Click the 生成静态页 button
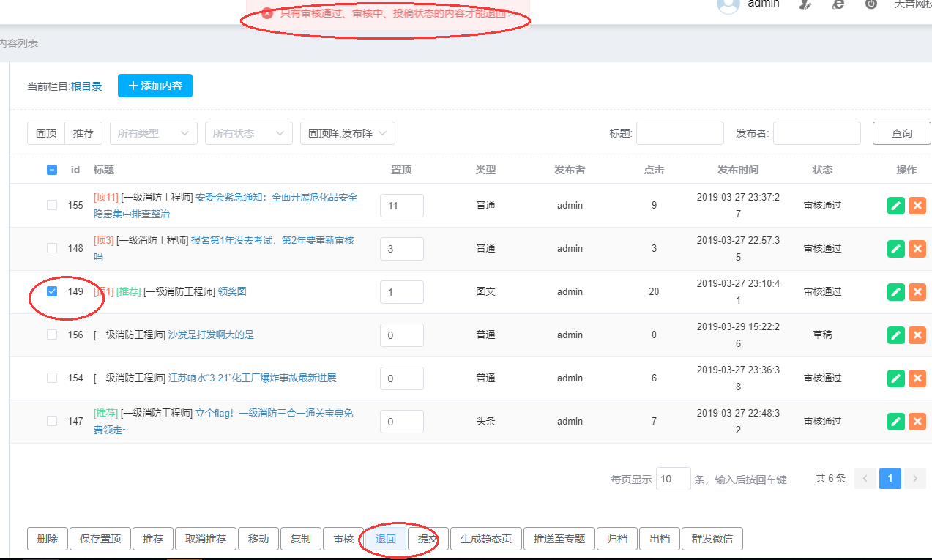The height and width of the screenshot is (560, 932). coord(486,539)
